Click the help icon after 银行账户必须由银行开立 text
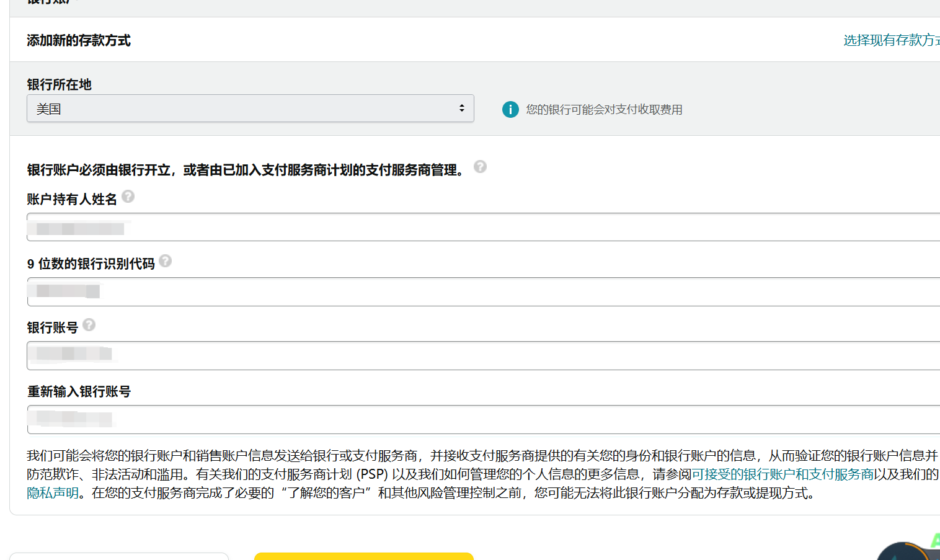This screenshot has height=560, width=940. click(480, 167)
